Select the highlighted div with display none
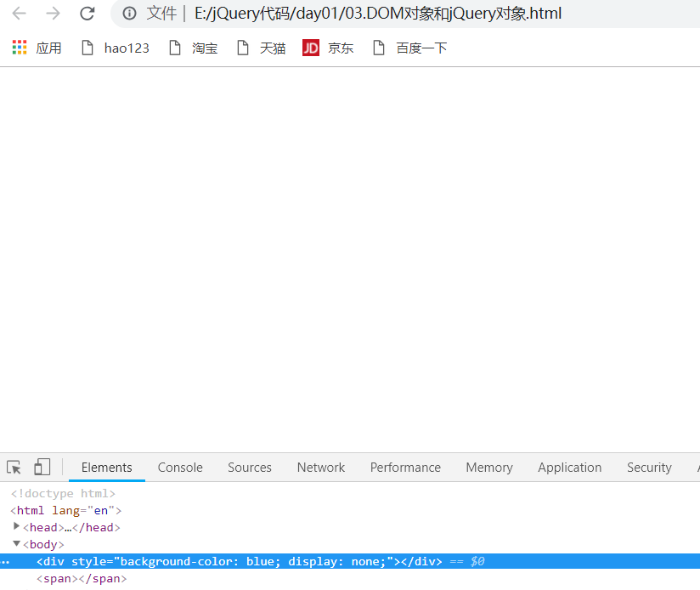Viewport: 700px width, 590px height. pyautogui.click(x=350, y=561)
